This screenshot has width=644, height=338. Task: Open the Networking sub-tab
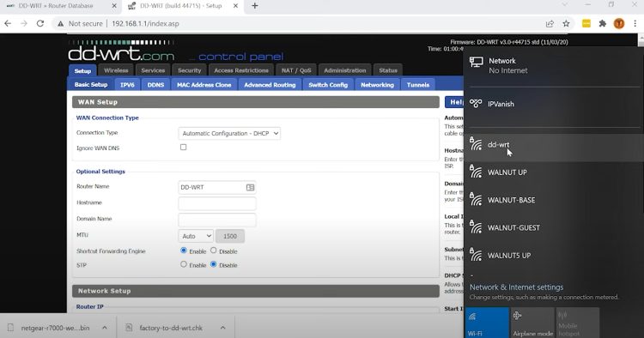click(x=377, y=84)
